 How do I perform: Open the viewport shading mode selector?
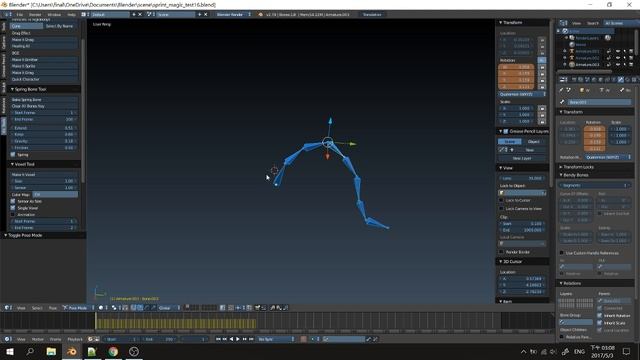[x=102, y=308]
